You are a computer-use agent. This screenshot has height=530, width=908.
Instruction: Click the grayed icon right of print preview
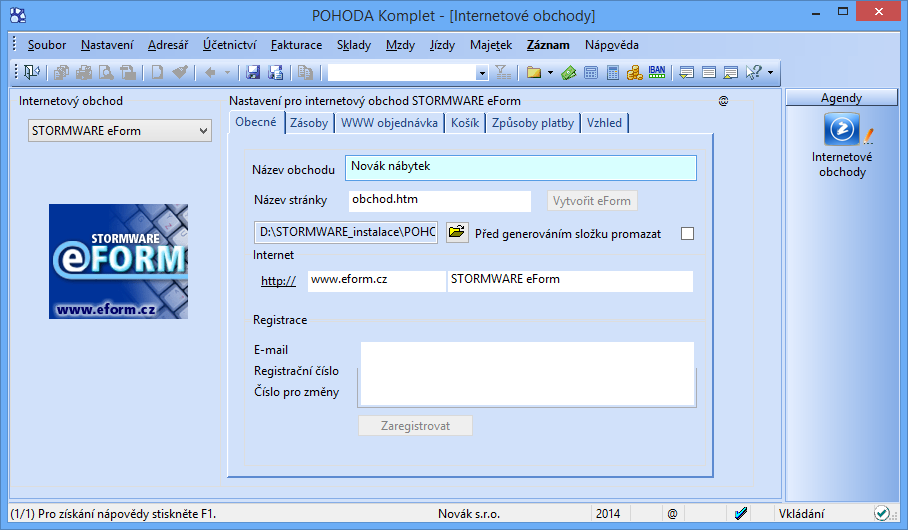click(x=128, y=72)
